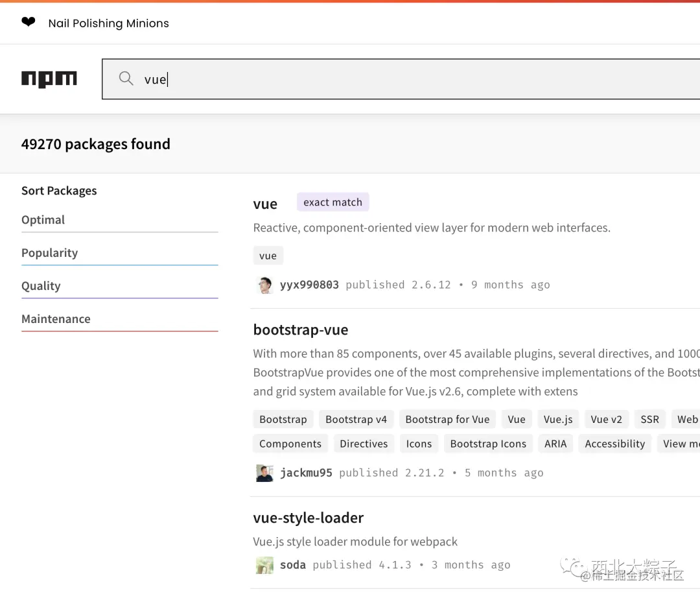Click the search magnifier icon
Image resolution: width=700 pixels, height=598 pixels.
(x=126, y=78)
